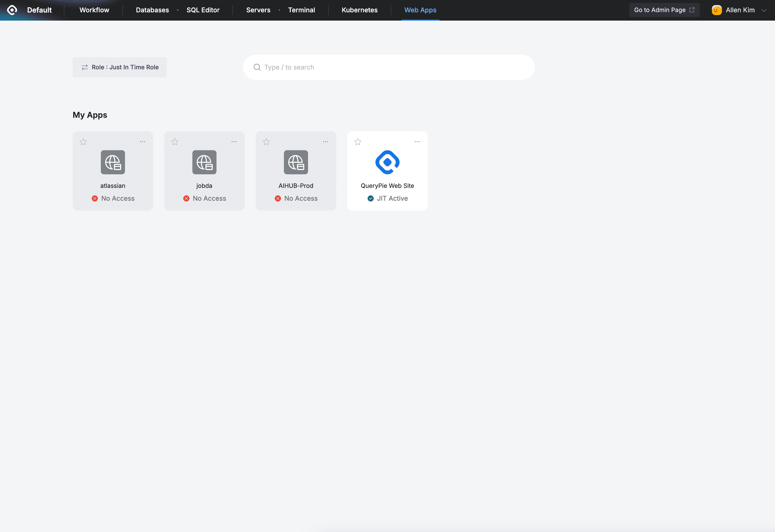Click the Allen Kim avatar icon
Viewport: 775px width, 532px height.
[717, 10]
